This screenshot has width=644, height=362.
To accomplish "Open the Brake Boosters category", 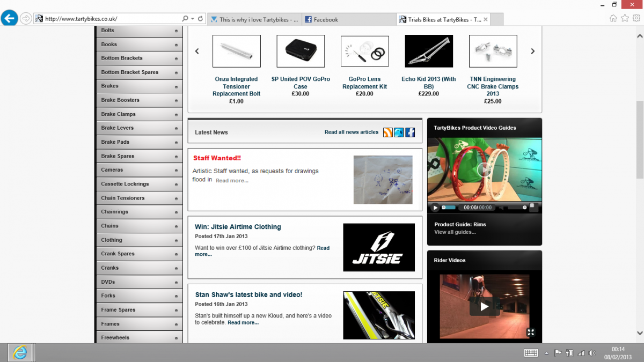I will pos(139,100).
